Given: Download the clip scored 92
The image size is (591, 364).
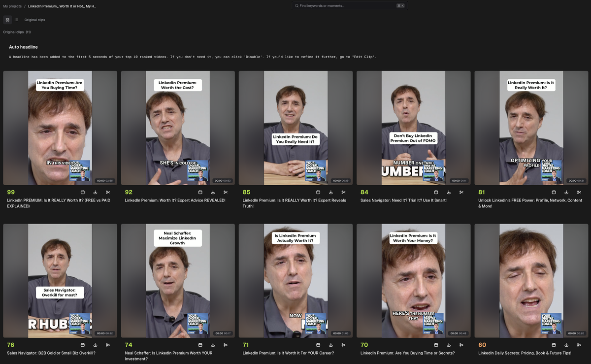Looking at the screenshot, I should (x=213, y=192).
